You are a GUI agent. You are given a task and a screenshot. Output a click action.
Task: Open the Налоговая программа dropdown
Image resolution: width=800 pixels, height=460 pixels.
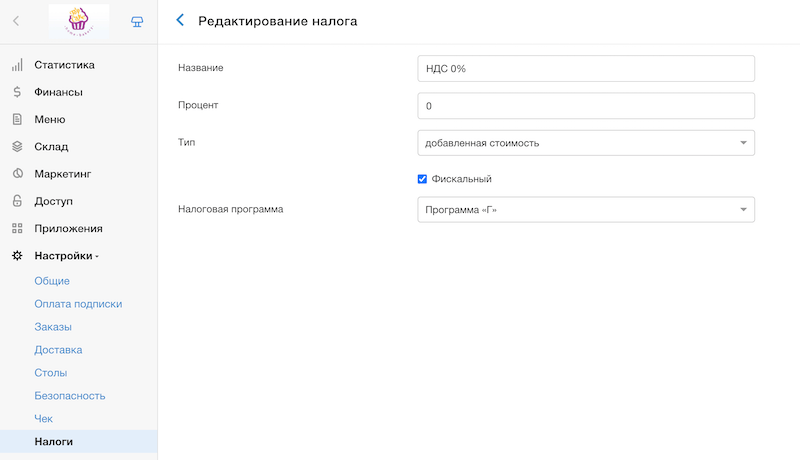[585, 209]
